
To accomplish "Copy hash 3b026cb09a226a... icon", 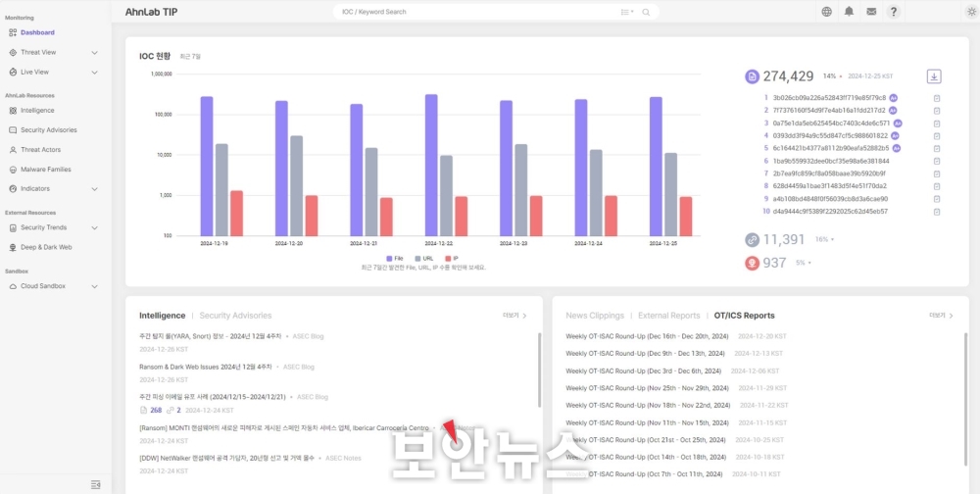I will point(937,98).
